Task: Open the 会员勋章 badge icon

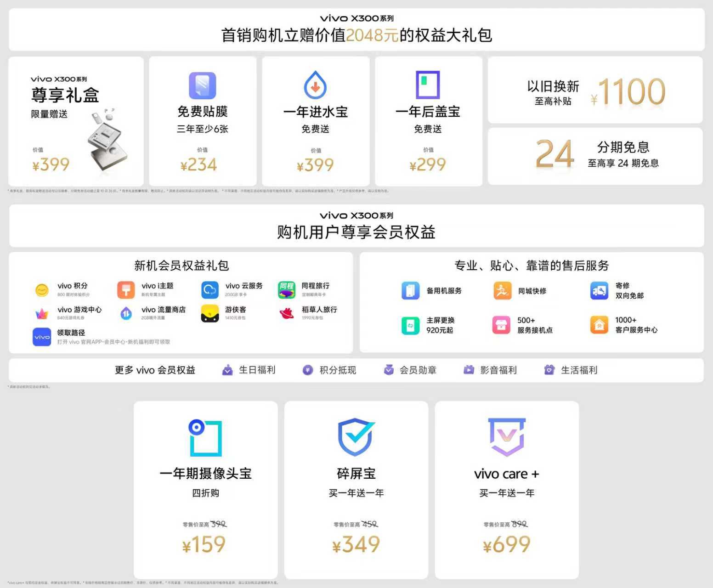Action: [389, 370]
